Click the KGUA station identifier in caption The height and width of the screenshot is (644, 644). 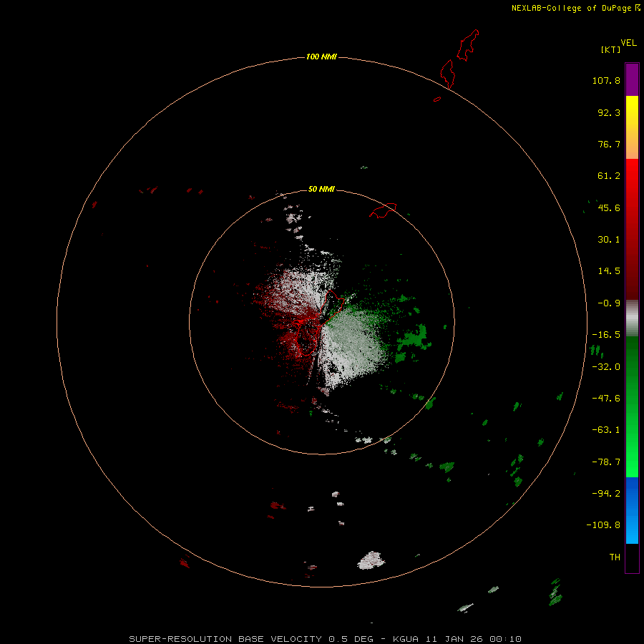coord(406,639)
